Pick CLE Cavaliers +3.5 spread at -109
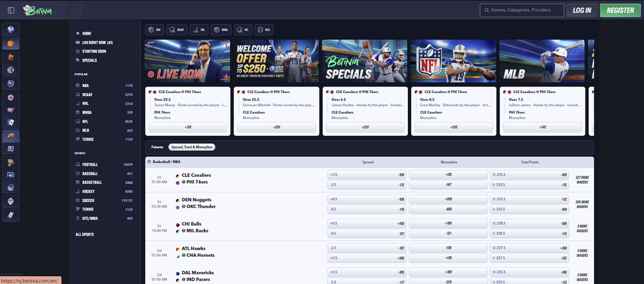Viewport: 644px width, 284px height. tap(367, 175)
